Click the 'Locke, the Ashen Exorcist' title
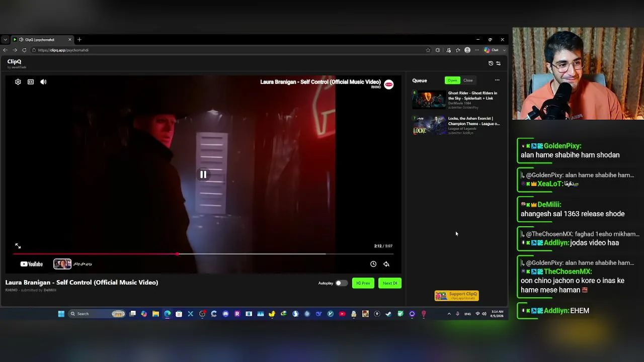The width and height of the screenshot is (644, 362). coord(474,121)
